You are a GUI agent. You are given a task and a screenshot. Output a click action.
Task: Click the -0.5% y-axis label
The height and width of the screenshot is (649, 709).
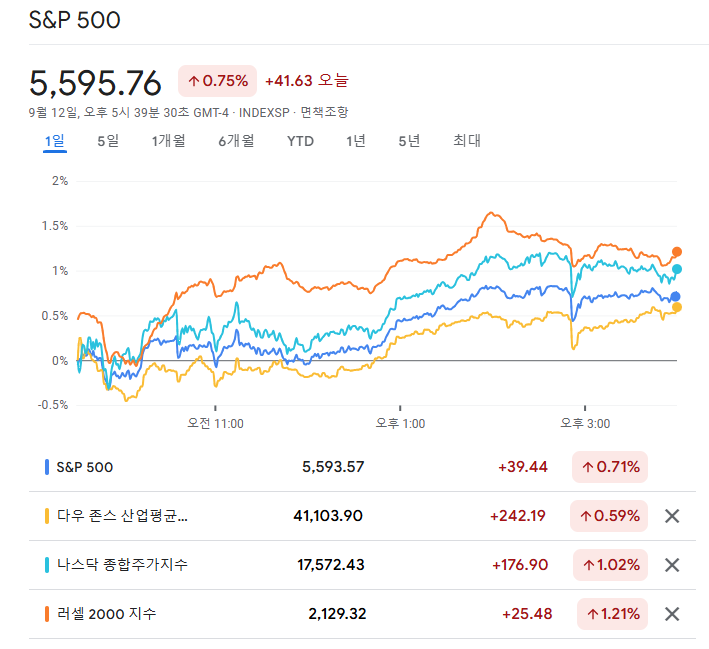click(x=53, y=405)
